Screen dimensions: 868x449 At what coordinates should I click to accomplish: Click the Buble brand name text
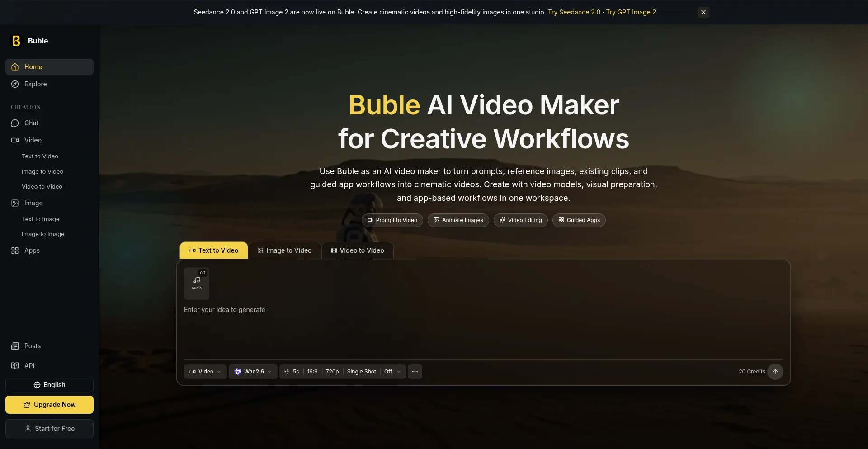(x=38, y=41)
